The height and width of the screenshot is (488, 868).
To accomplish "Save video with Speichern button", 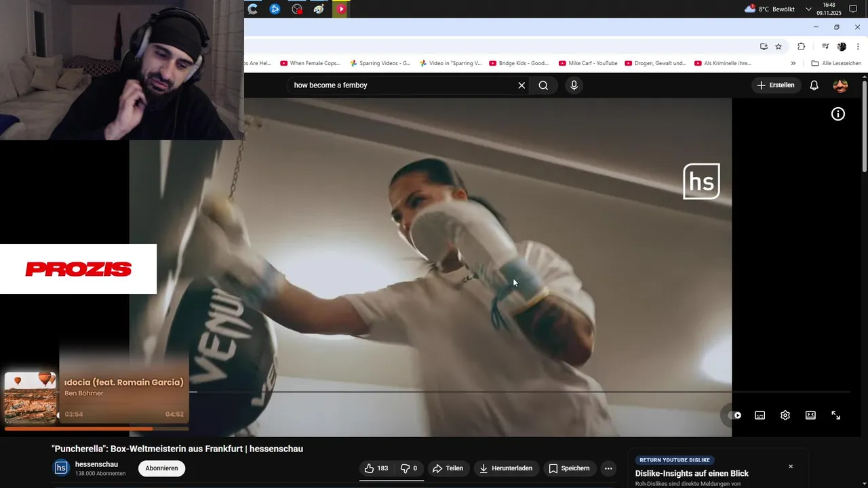I will click(569, 468).
